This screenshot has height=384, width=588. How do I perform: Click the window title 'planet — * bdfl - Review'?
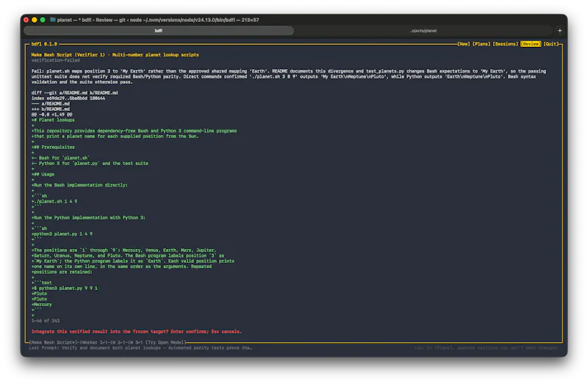[158, 20]
